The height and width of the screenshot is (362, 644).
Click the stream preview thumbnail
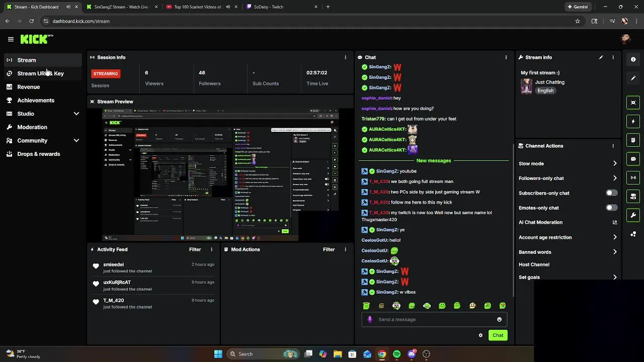coord(220,174)
